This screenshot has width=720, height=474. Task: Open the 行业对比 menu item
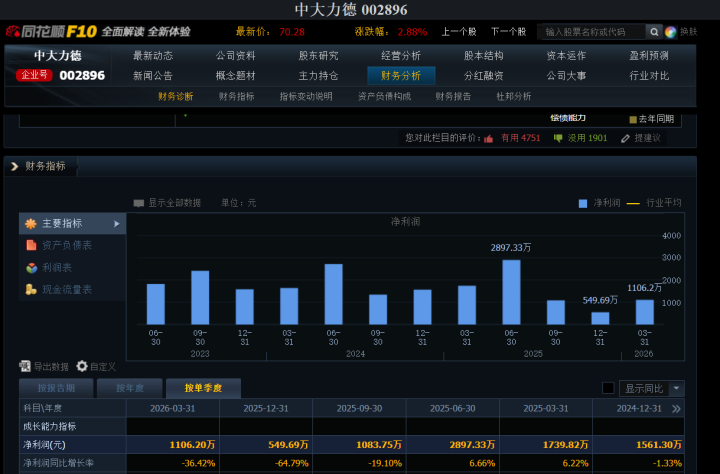click(649, 76)
